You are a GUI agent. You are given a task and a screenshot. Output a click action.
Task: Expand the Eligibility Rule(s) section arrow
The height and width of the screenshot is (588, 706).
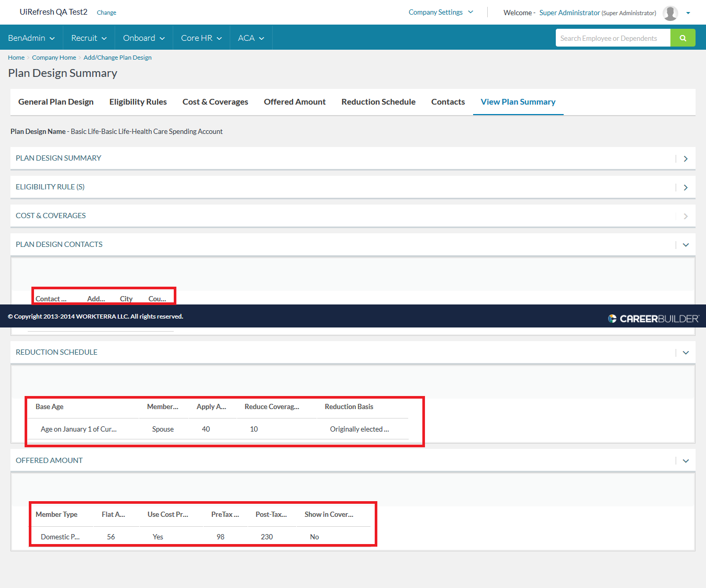point(686,187)
